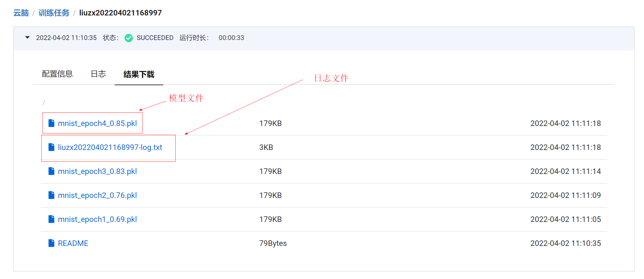This screenshot has height=279, width=644.
Task: Download mnist_epoch3_0.83.pkl file
Action: pyautogui.click(x=97, y=171)
